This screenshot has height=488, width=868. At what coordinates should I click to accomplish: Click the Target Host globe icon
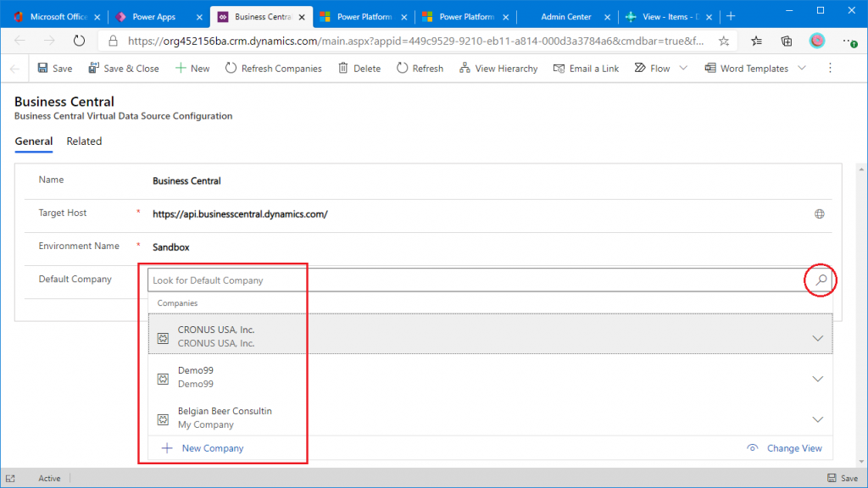tap(820, 214)
